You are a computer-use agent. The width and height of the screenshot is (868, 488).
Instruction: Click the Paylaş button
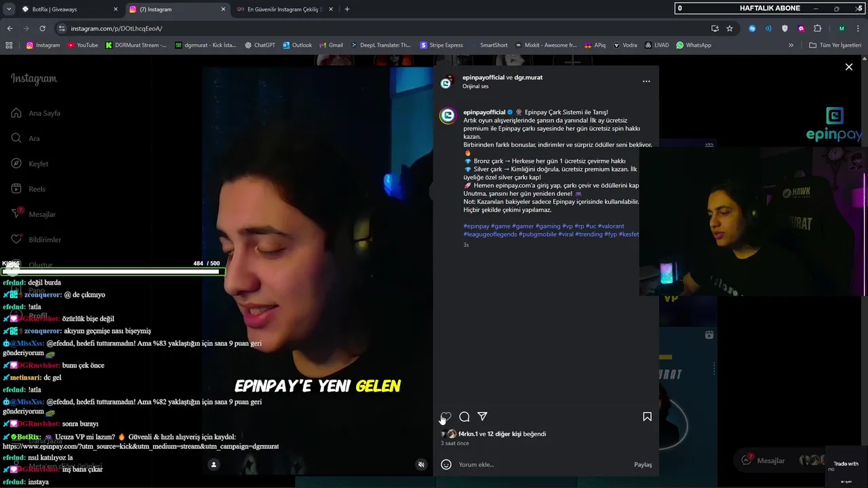point(643,464)
